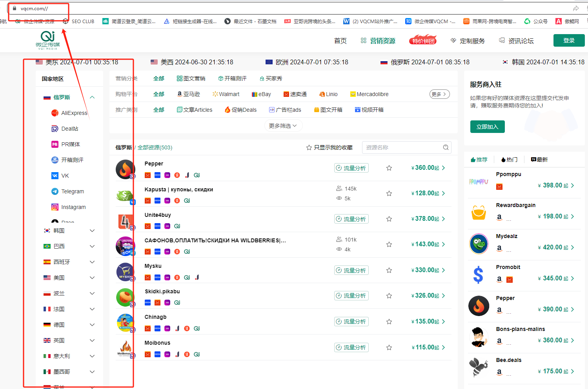
Task: Filter promotion type by 文章Articles
Action: pos(195,110)
